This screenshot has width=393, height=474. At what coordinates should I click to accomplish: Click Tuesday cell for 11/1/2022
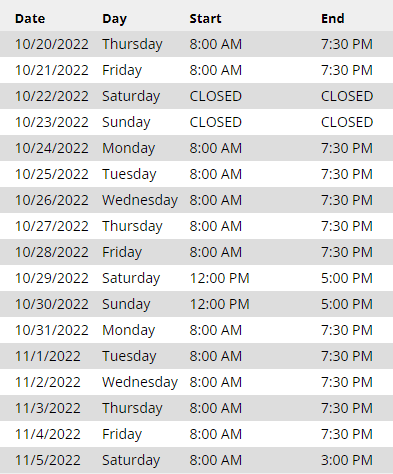coord(129,356)
